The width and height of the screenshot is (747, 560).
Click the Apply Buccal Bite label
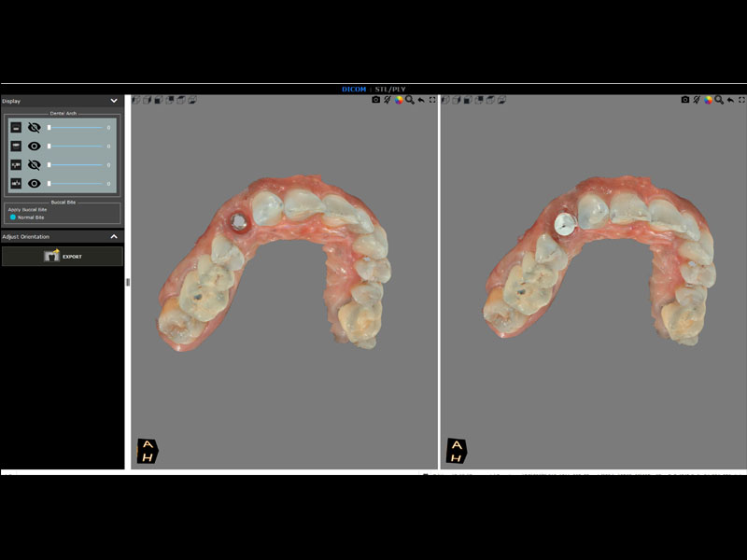(x=28, y=209)
